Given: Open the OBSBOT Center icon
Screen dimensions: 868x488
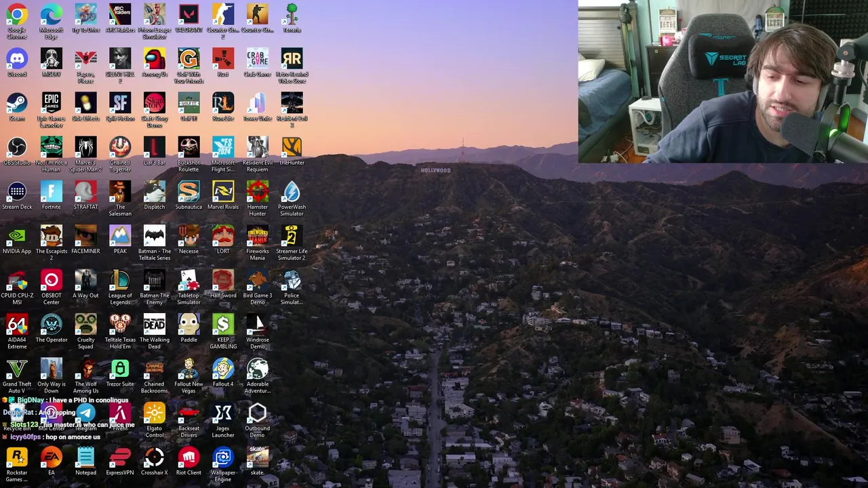Looking at the screenshot, I should click(x=52, y=280).
